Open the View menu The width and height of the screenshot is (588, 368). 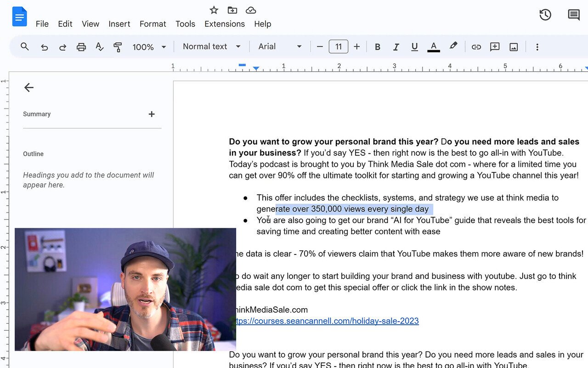[x=90, y=24]
